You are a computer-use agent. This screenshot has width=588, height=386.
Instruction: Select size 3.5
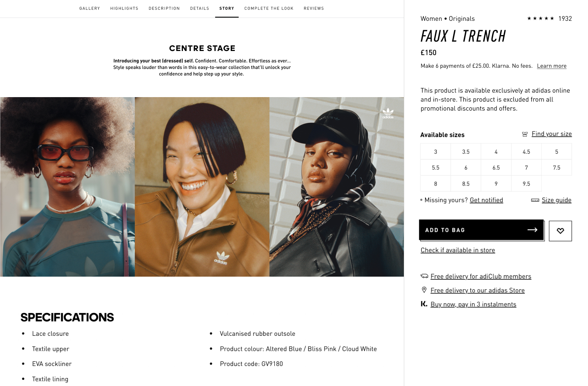(466, 151)
